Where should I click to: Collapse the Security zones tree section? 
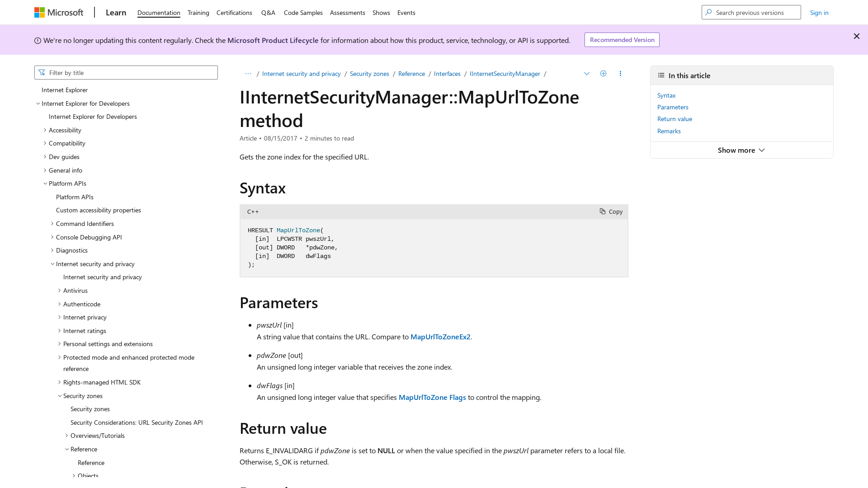[x=59, y=395]
